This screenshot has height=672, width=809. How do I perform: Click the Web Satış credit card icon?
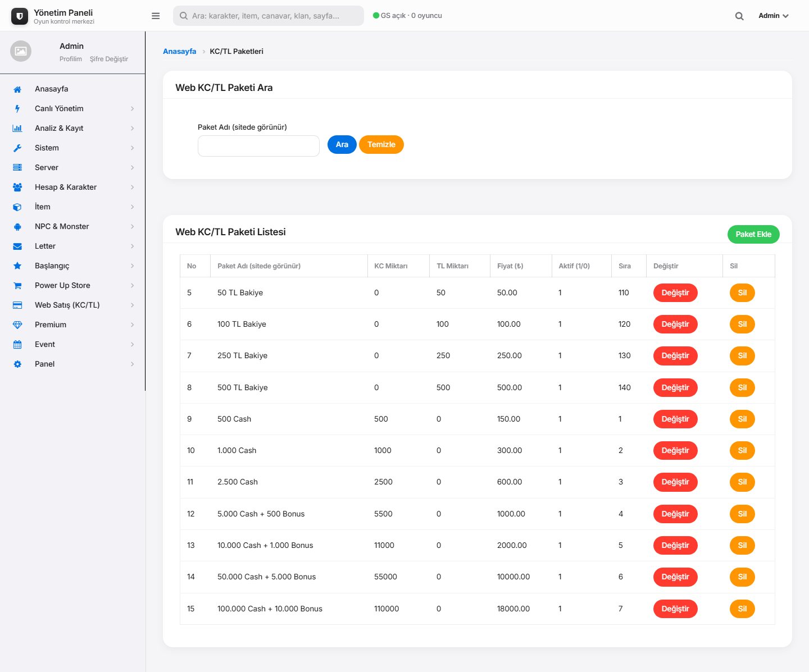coord(17,305)
